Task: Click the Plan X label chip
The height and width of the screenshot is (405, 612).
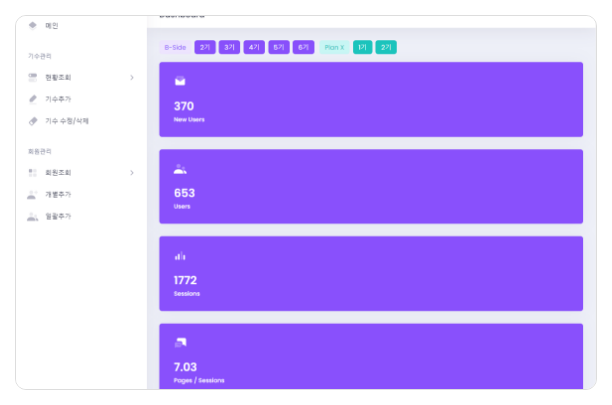Action: click(334, 47)
